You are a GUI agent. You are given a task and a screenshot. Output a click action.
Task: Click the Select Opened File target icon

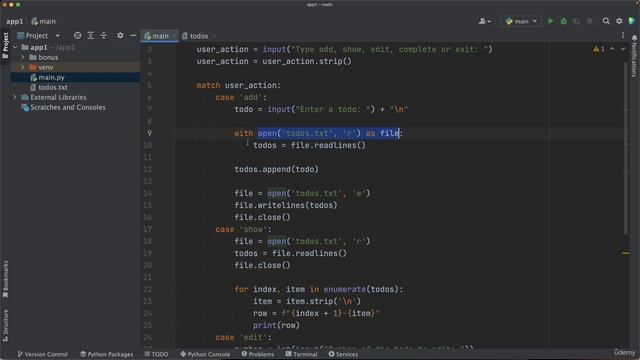click(77, 36)
